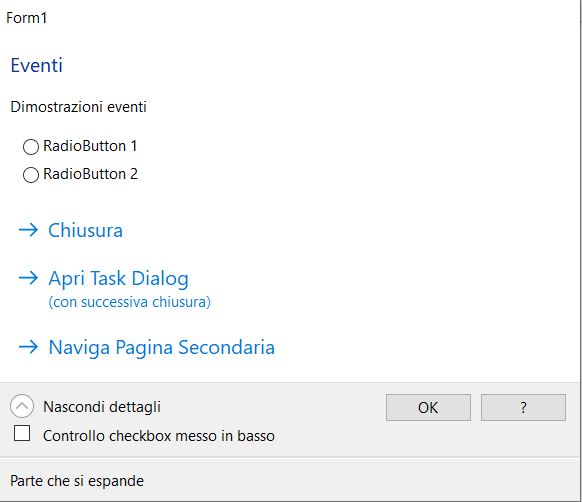Screen dimensions: 582x502
Task: Collapse details using the round chevron icon
Action: (22, 406)
